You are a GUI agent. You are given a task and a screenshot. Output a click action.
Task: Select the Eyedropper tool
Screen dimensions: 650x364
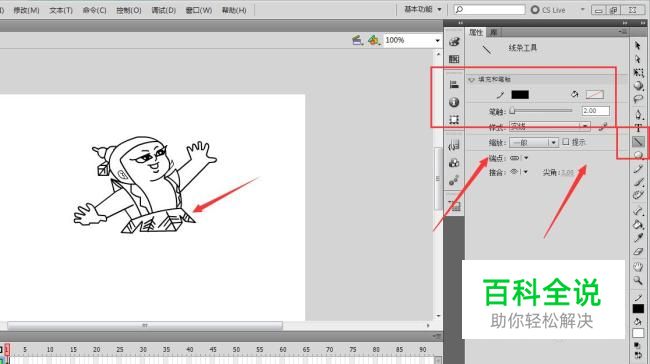click(638, 238)
